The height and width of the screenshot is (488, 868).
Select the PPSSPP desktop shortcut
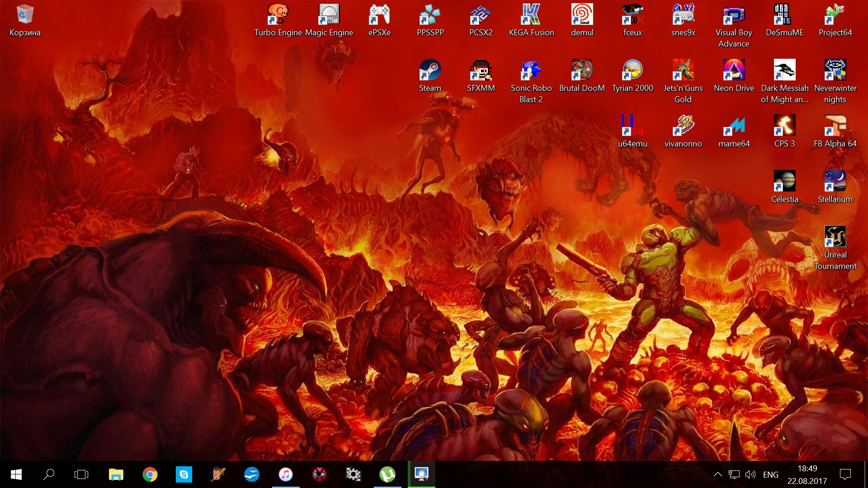pyautogui.click(x=430, y=21)
